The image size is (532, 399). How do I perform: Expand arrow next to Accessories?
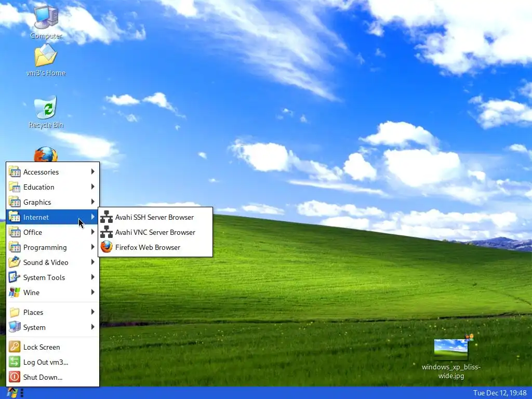click(92, 171)
